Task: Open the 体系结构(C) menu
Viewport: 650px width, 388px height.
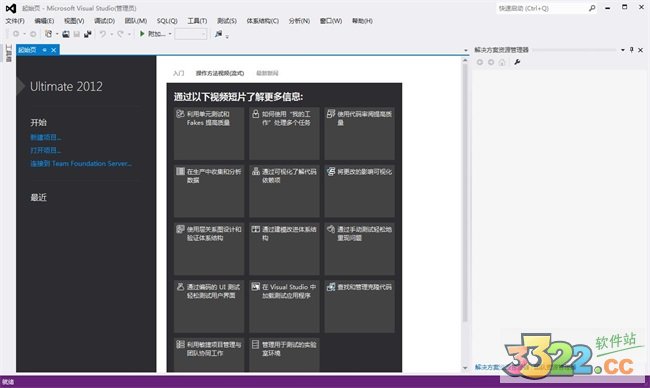Action: click(263, 21)
